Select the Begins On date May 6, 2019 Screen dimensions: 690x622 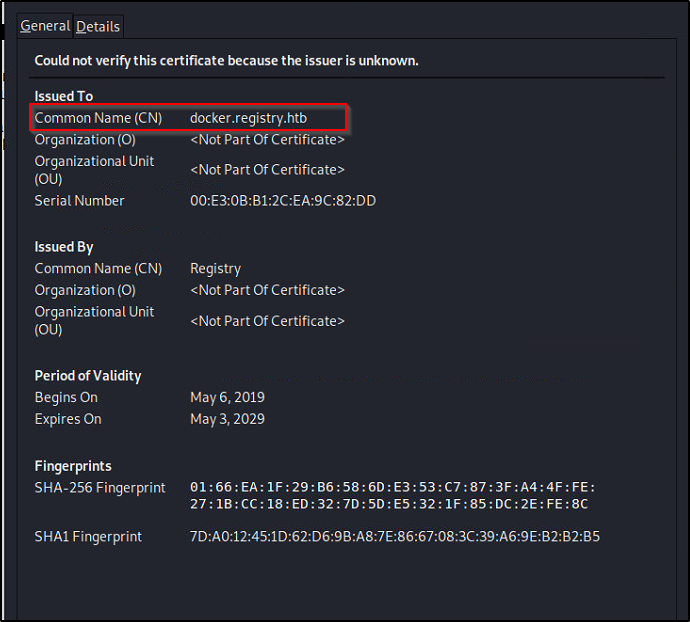228,397
